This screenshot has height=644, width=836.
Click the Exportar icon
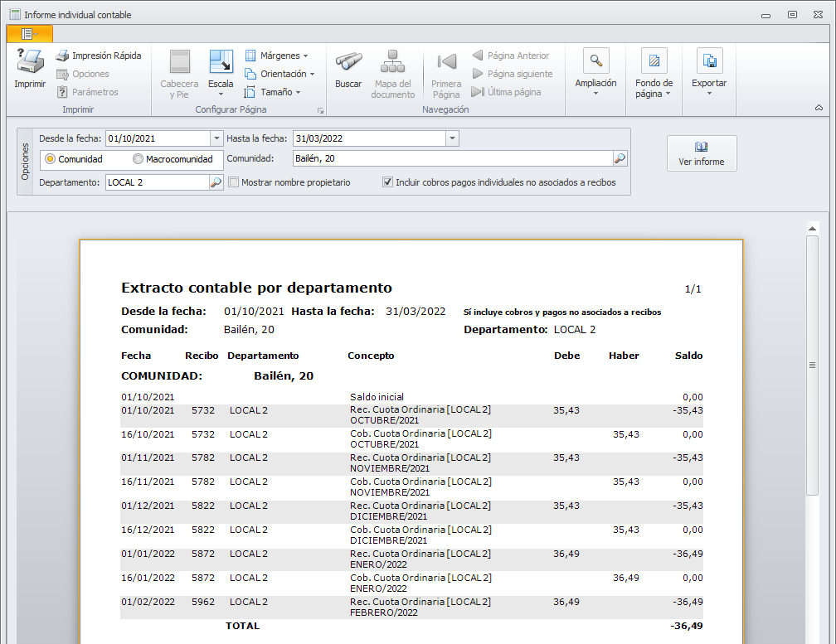[x=709, y=61]
